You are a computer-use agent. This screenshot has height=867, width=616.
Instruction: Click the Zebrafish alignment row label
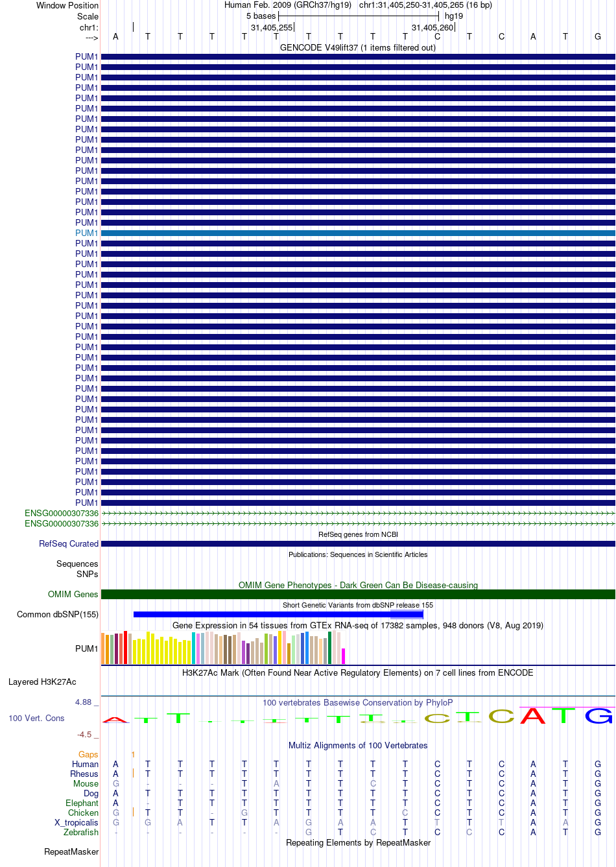point(81,832)
